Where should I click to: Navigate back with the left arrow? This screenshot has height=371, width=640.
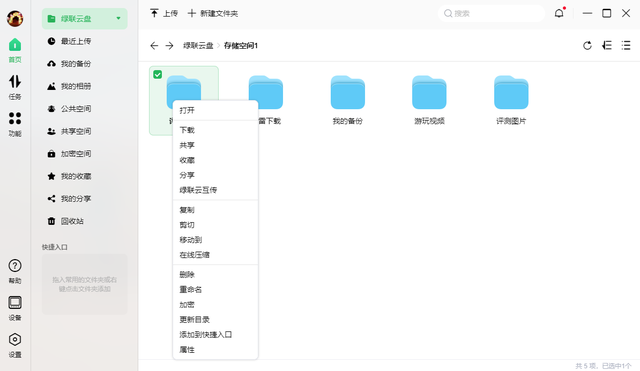(x=154, y=45)
